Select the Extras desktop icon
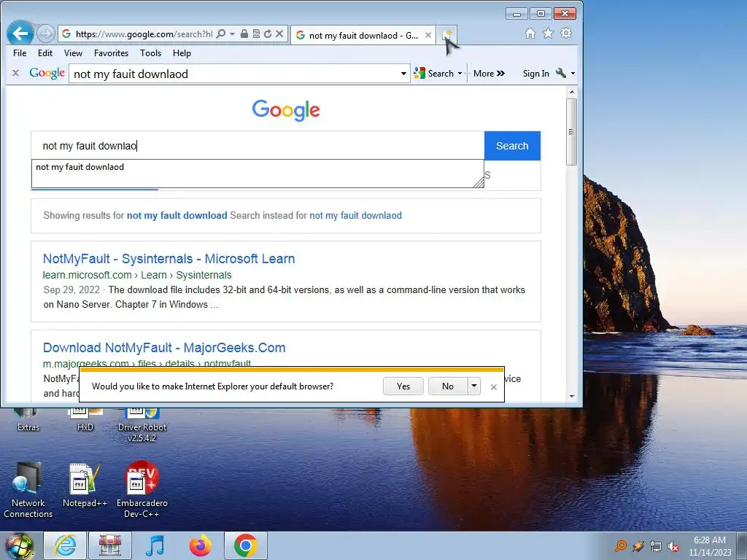747x560 pixels. tap(28, 421)
